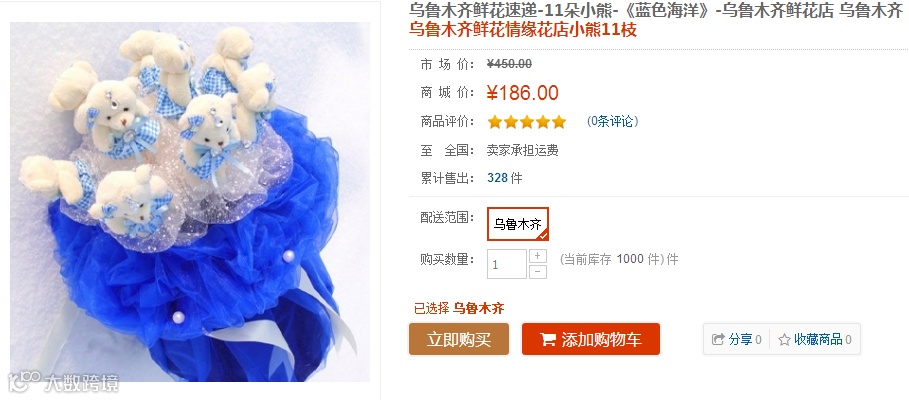Click the 分享 share text
The height and width of the screenshot is (400, 909).
coord(740,340)
